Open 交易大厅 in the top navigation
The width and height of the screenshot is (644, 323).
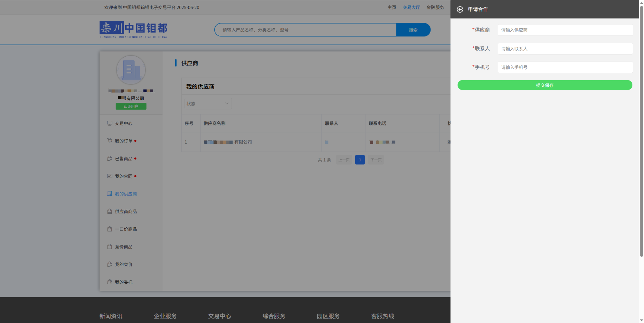coord(411,7)
